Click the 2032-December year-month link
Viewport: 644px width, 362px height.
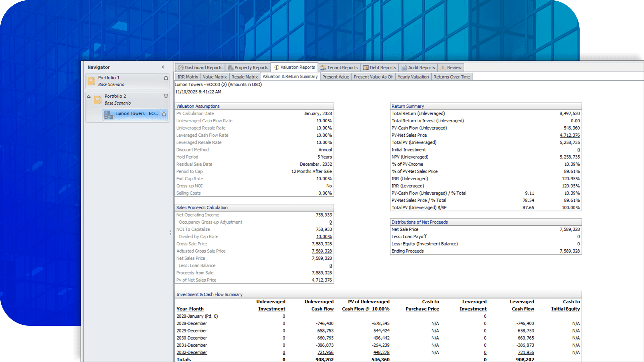click(192, 353)
